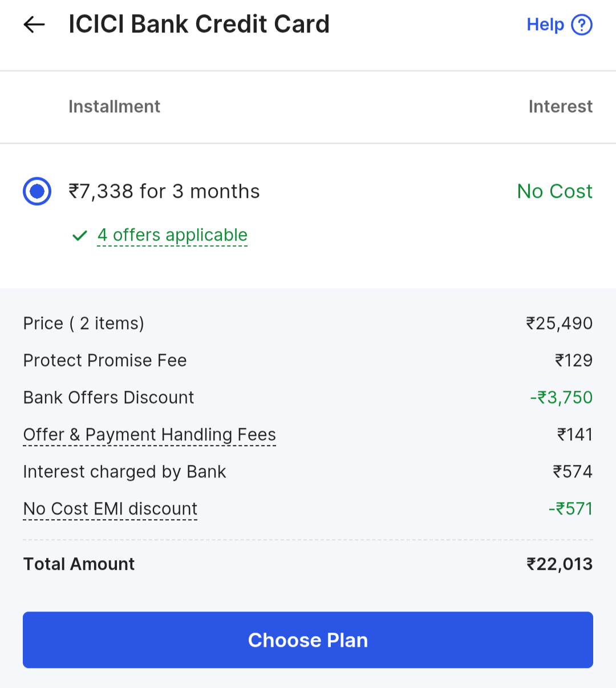
Task: Tap the green No Cost label
Action: (x=554, y=191)
